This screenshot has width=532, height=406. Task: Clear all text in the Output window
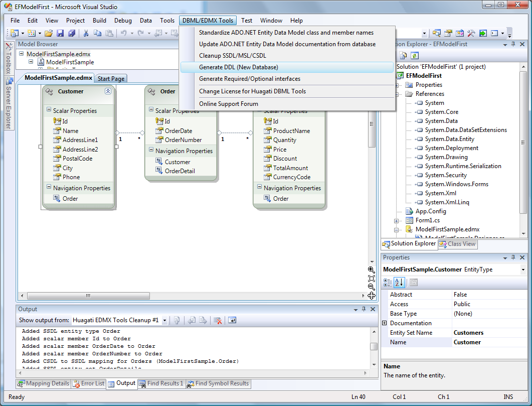tap(218, 320)
